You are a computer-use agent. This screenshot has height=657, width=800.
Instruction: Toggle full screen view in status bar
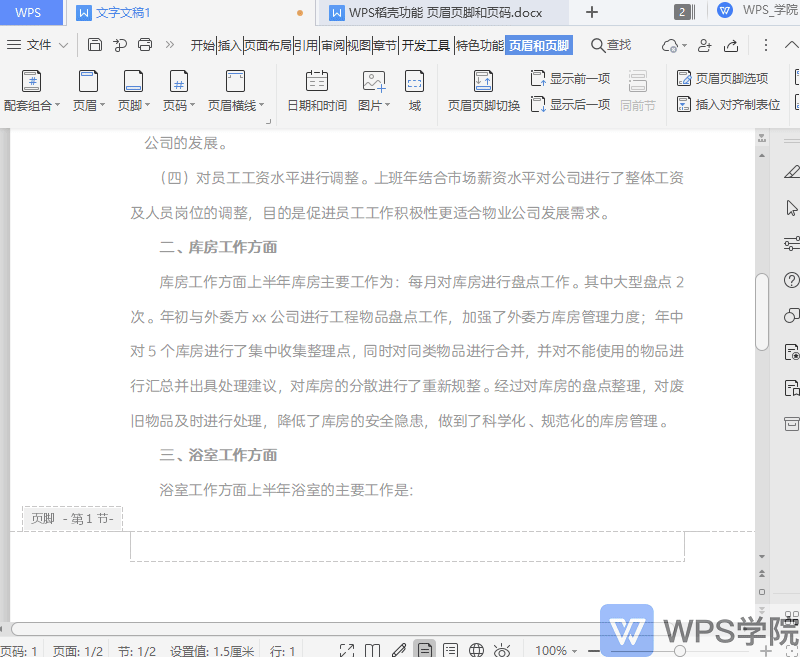pos(347,650)
